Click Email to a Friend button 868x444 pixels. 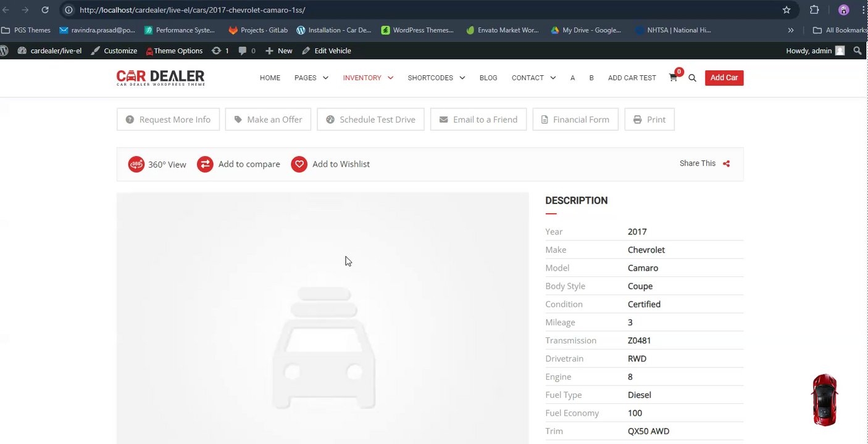(478, 120)
